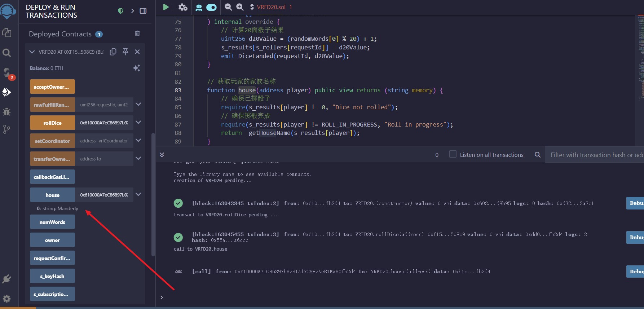Switch to the VRFD20.sol editor tab

(x=271, y=7)
